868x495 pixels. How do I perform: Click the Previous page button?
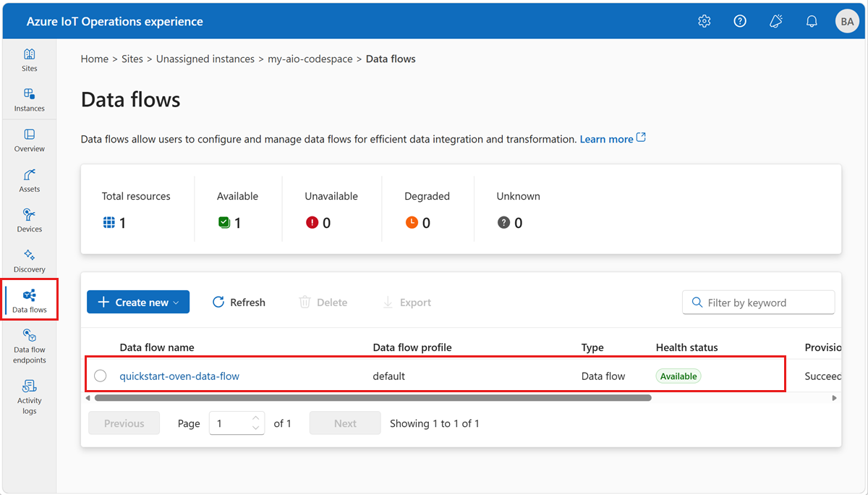pos(124,423)
